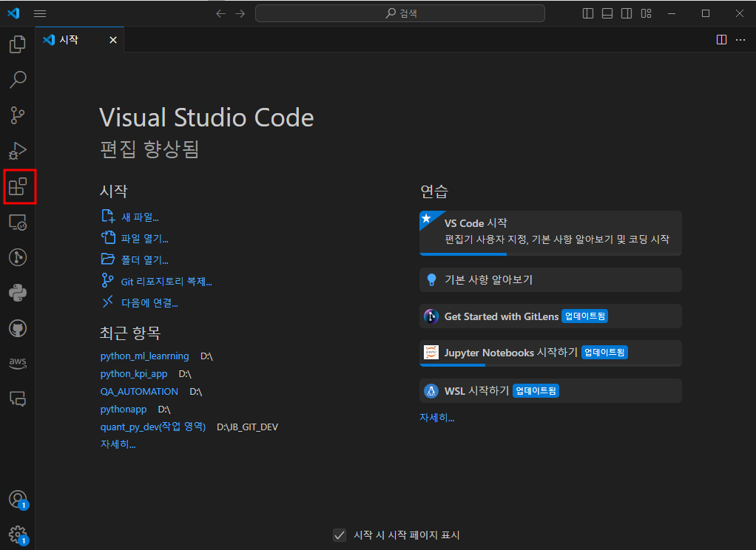Click the lightbulb icon on 기본 사항 알아보기

[x=431, y=279]
